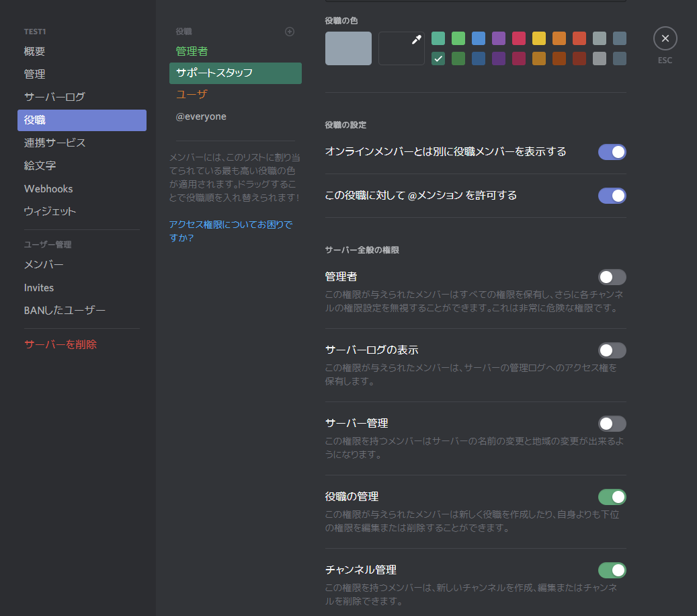Select the サポートスタッフ role
The image size is (697, 616).
[236, 73]
